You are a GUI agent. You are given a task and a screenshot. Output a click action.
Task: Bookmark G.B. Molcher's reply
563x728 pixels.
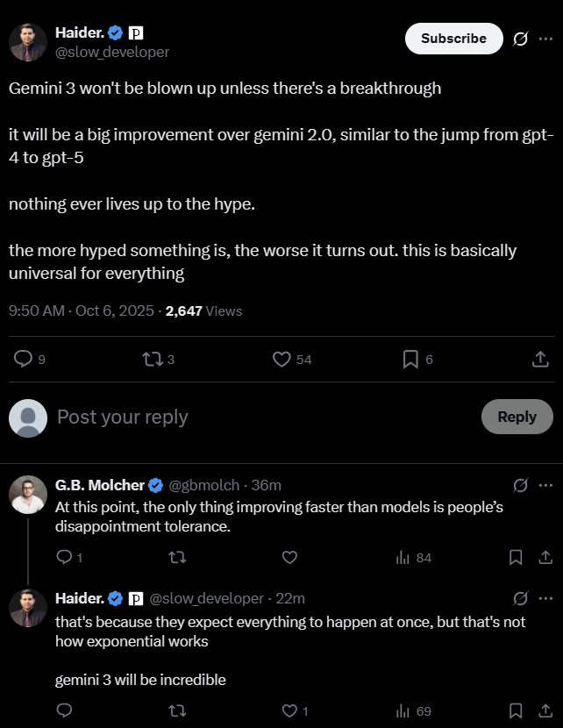517,557
